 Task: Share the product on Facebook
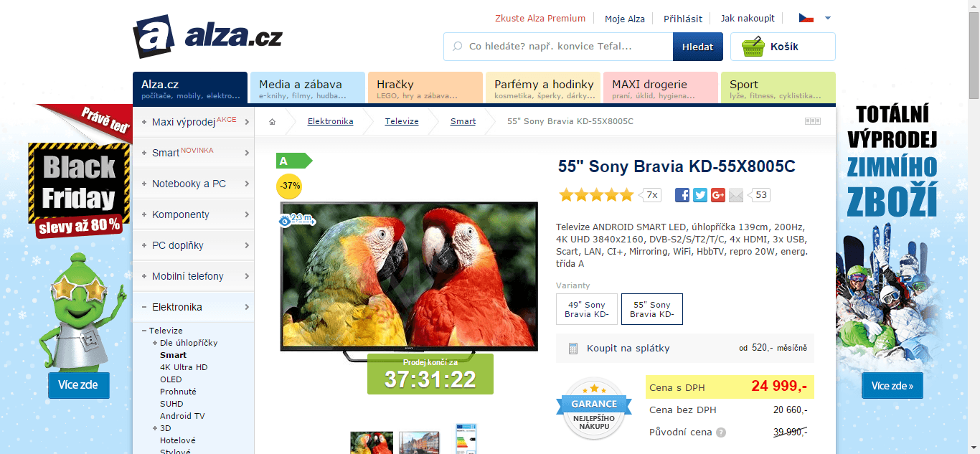coord(682,195)
